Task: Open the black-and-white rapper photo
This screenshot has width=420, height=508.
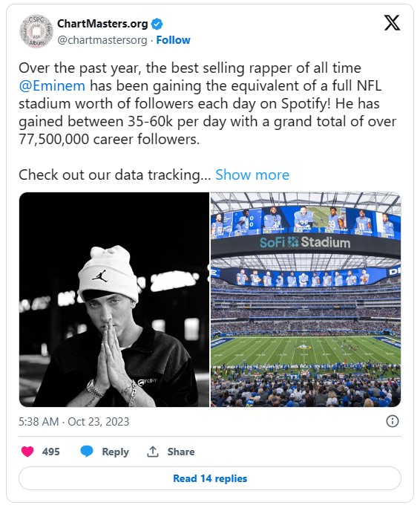Action: point(114,300)
